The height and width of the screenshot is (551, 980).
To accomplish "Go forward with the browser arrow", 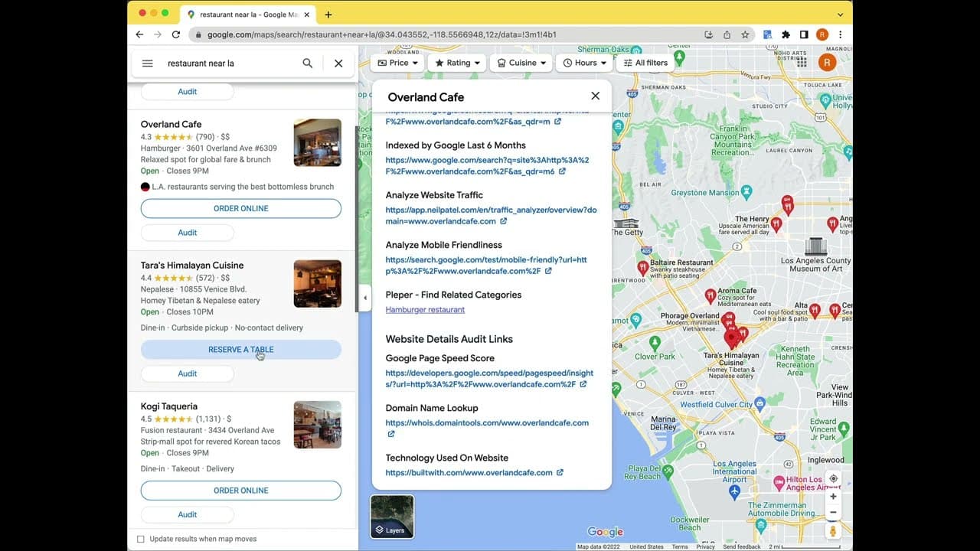I will pyautogui.click(x=158, y=34).
